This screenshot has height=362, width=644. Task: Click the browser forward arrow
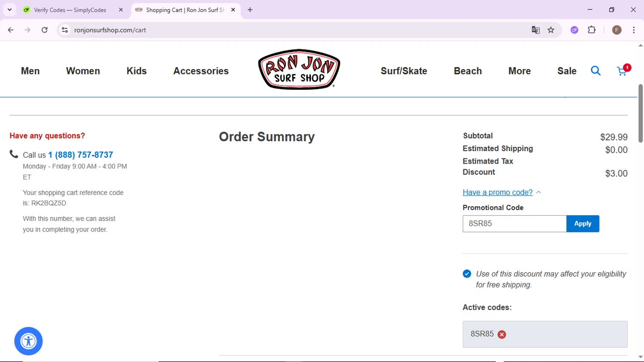pyautogui.click(x=27, y=30)
